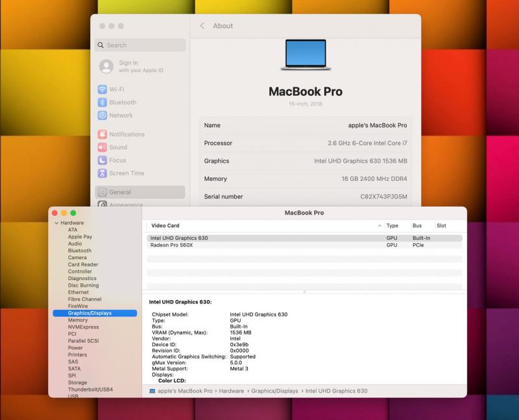Select the Radeon Pro 560X row
519x420 pixels.
(304, 245)
